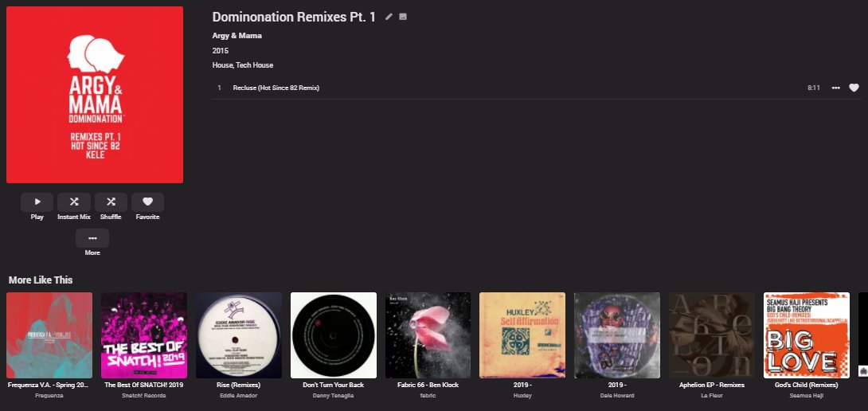Click the Play button under album art
Image resolution: width=868 pixels, height=411 pixels.
[x=37, y=202]
